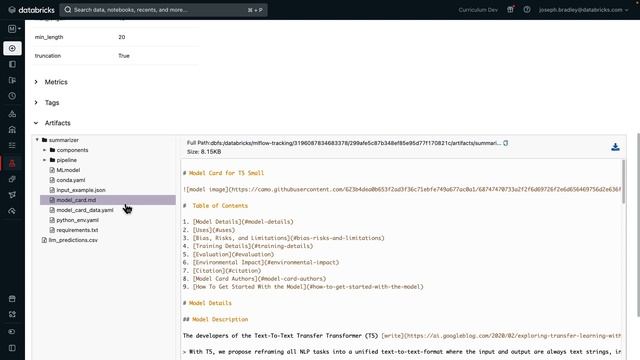
Task: Open the Workspace sidebar icon
Action: tap(12, 64)
